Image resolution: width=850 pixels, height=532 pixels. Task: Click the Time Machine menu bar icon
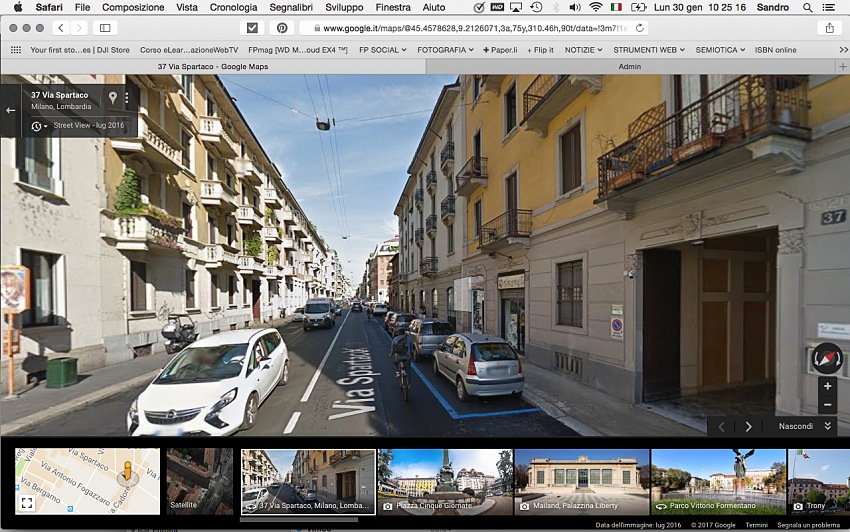536,7
